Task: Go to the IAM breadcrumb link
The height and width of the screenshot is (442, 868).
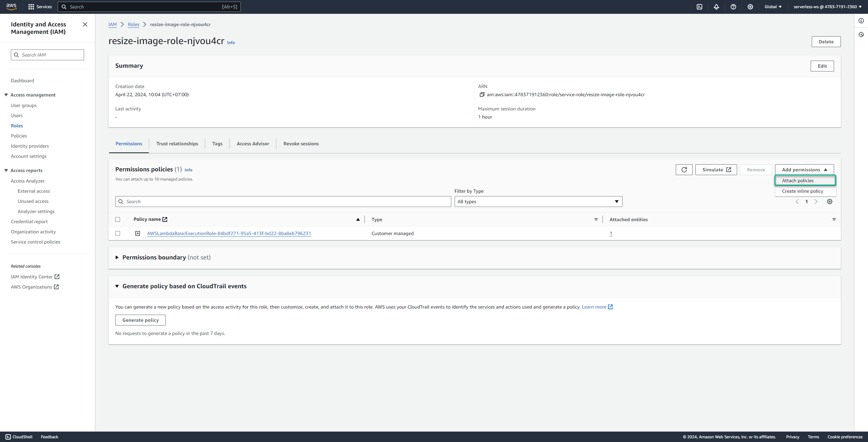Action: 113,24
